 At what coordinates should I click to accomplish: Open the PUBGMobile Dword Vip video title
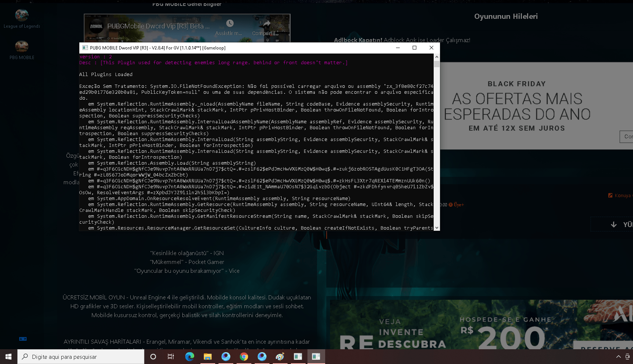click(x=158, y=26)
